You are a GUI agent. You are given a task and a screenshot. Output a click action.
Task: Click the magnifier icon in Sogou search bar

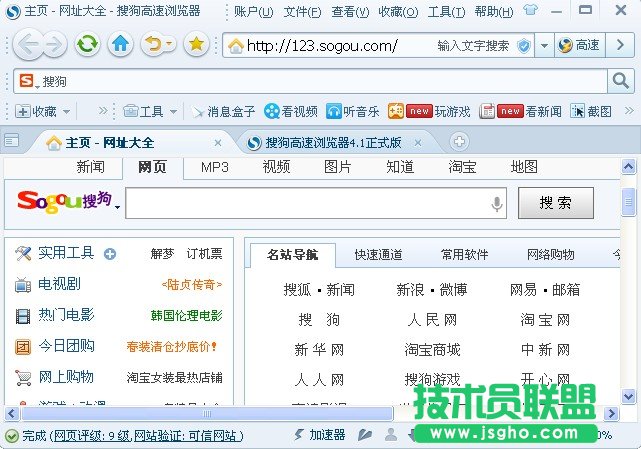pyautogui.click(x=620, y=80)
